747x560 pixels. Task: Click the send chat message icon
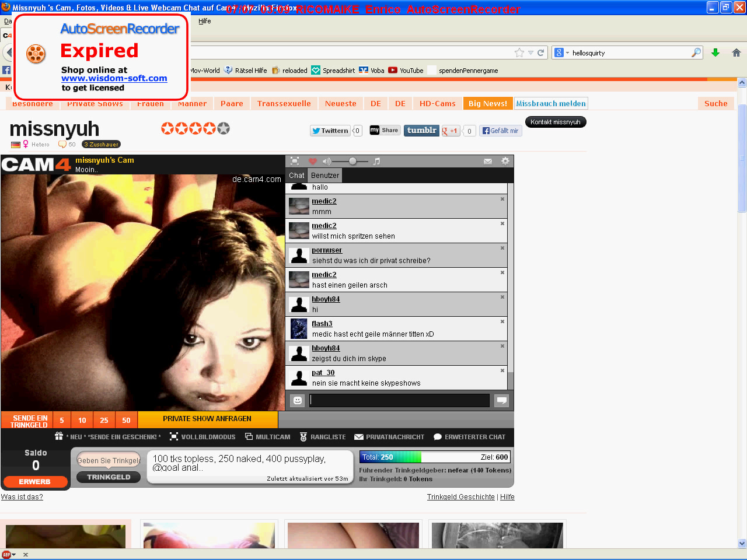tap(501, 400)
